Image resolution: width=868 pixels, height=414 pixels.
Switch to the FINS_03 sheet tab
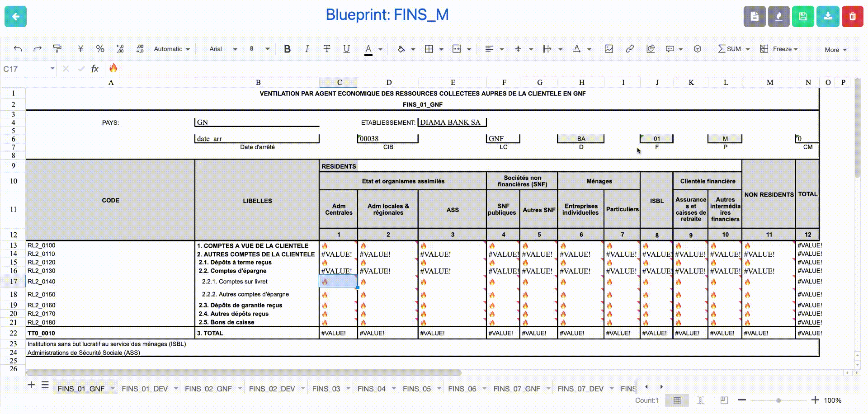(x=326, y=389)
